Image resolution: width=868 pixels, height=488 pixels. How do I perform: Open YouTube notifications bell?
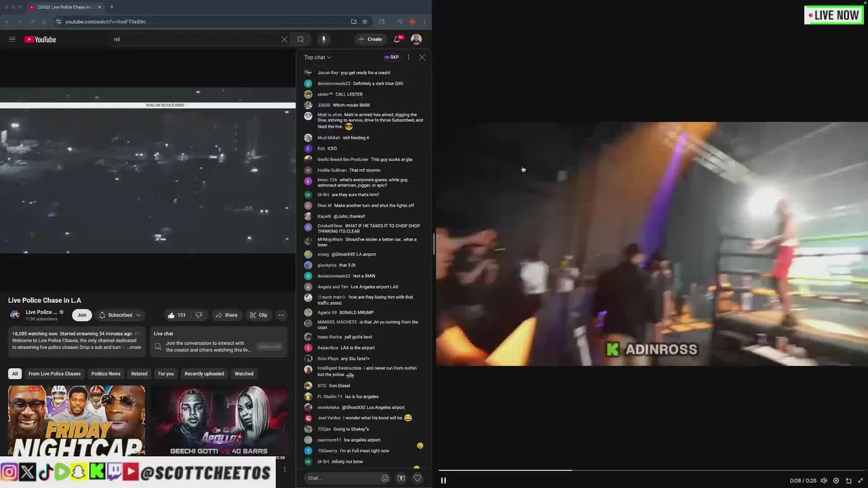click(397, 39)
